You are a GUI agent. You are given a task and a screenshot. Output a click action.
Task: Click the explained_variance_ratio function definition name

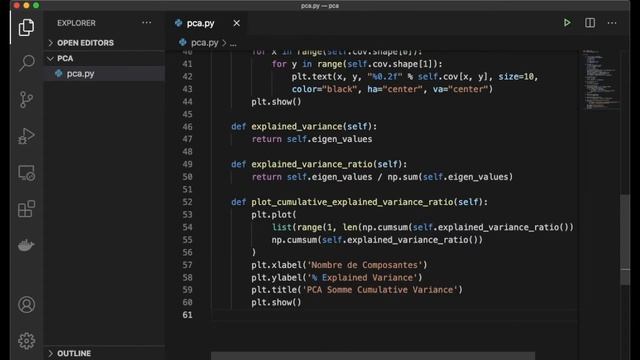pyautogui.click(x=312, y=164)
